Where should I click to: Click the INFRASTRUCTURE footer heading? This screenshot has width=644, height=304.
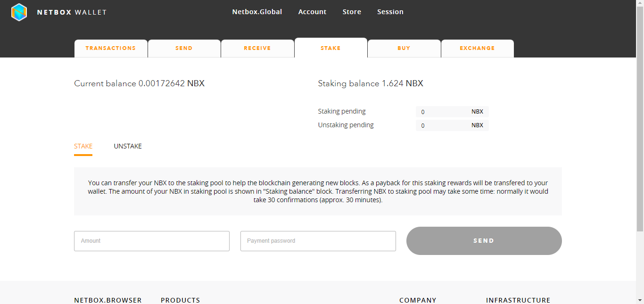(518, 300)
